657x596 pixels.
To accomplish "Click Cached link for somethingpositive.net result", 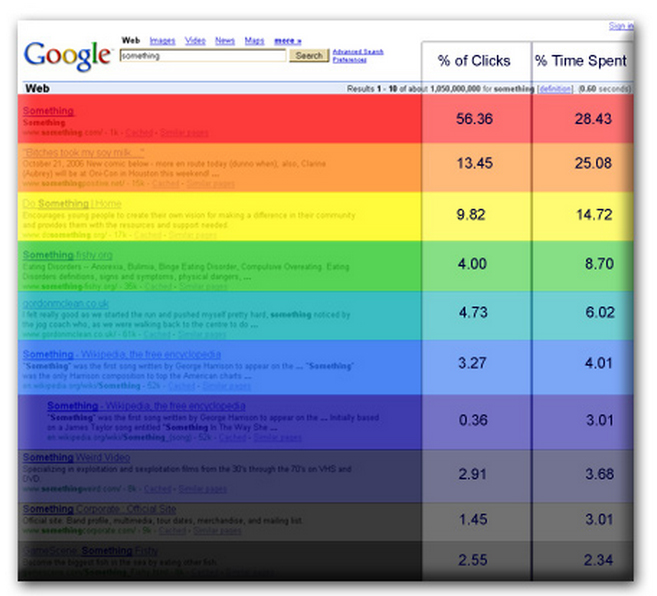I will click(166, 184).
